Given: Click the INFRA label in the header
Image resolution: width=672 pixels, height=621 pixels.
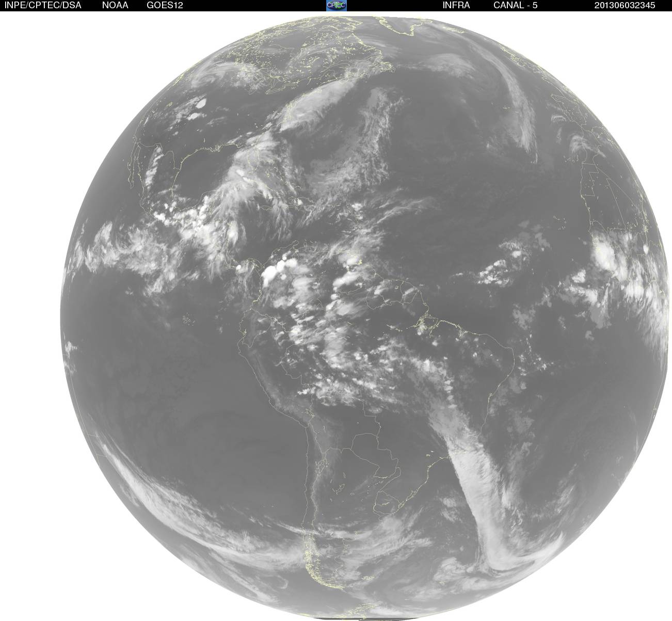Looking at the screenshot, I should click(x=456, y=5).
